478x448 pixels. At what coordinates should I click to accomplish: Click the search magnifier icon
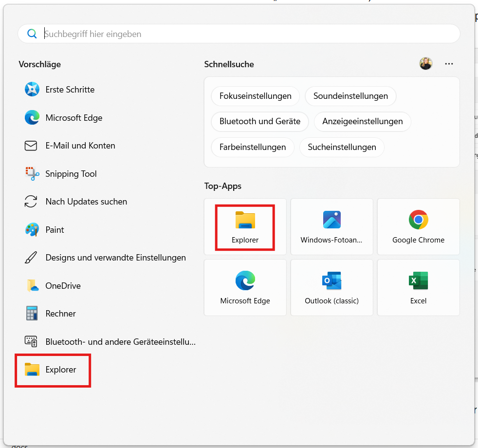pos(32,34)
